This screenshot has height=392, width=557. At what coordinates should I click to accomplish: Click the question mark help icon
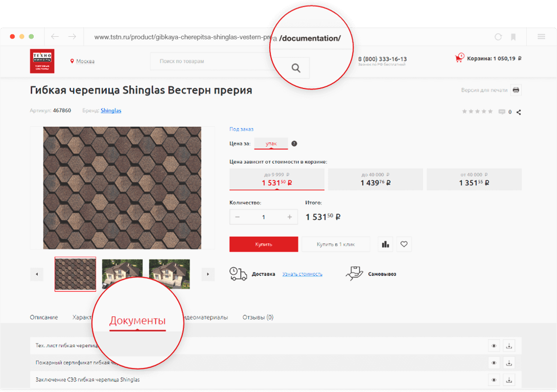pyautogui.click(x=294, y=144)
